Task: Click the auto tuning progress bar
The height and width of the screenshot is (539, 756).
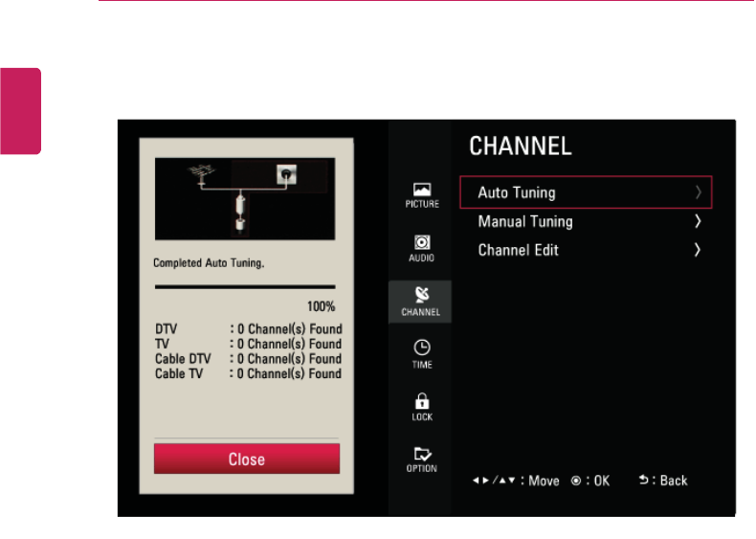Action: (245, 286)
